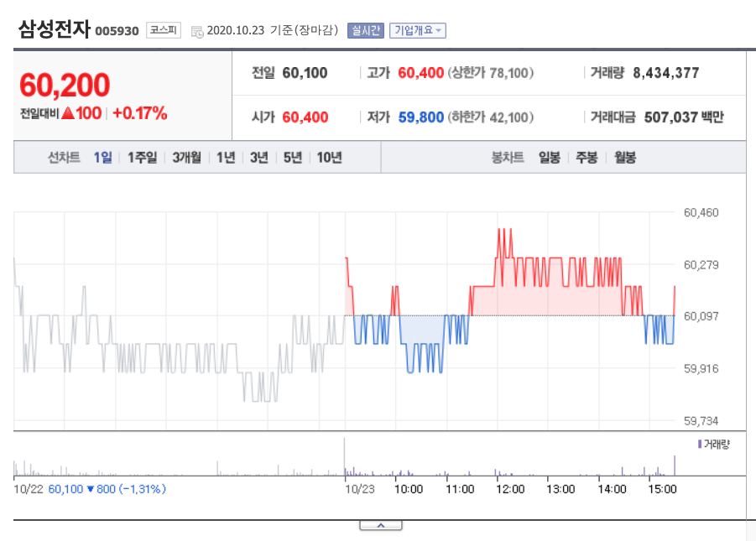Switch to the 10년 chart period
This screenshot has width=756, height=541.
pyautogui.click(x=329, y=157)
